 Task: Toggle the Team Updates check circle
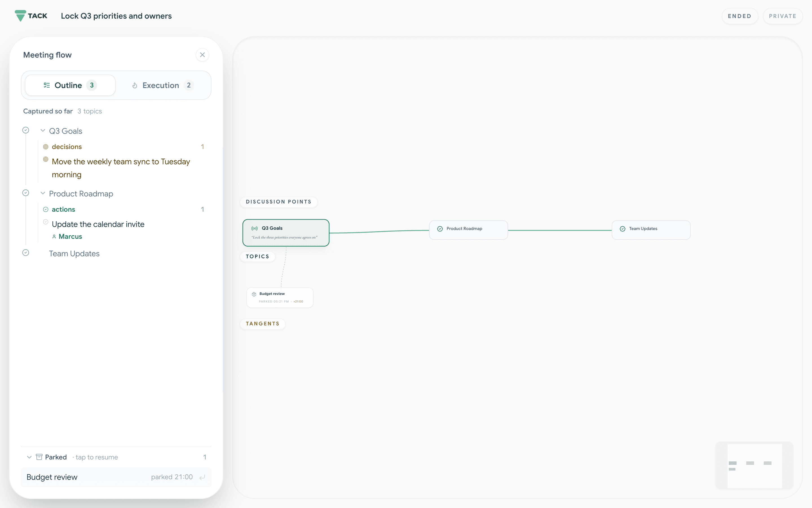pos(25,253)
